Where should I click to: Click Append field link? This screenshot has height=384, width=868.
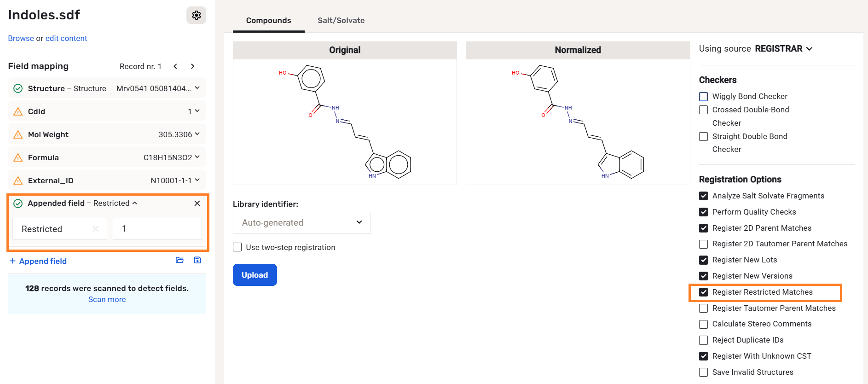coord(43,261)
